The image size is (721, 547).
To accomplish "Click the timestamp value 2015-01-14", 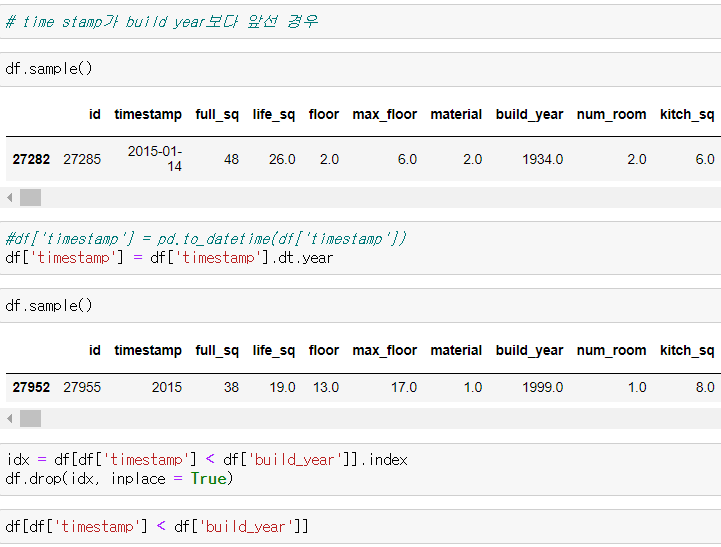I will tap(155, 159).
